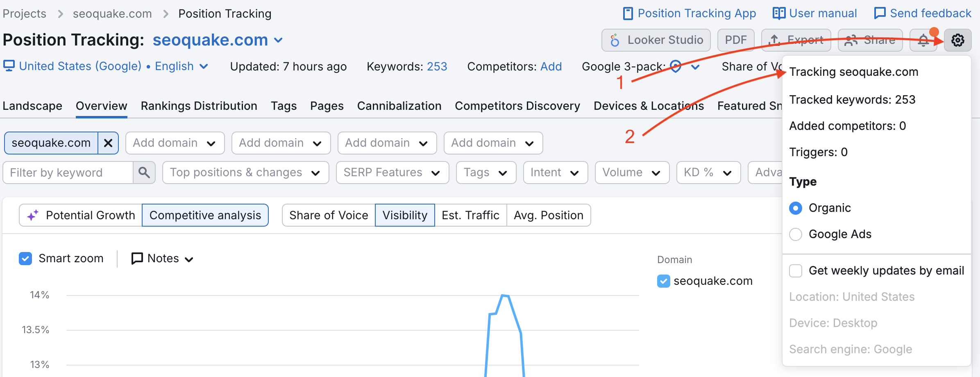The width and height of the screenshot is (980, 377).
Task: Open the Devices & Locations tab
Action: (x=649, y=106)
